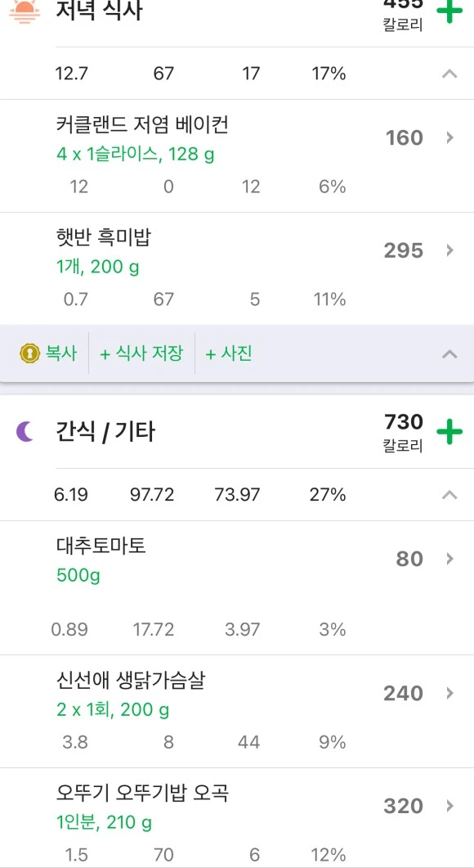
Task: Collapse the meal action bar chevron
Action: coord(449,353)
